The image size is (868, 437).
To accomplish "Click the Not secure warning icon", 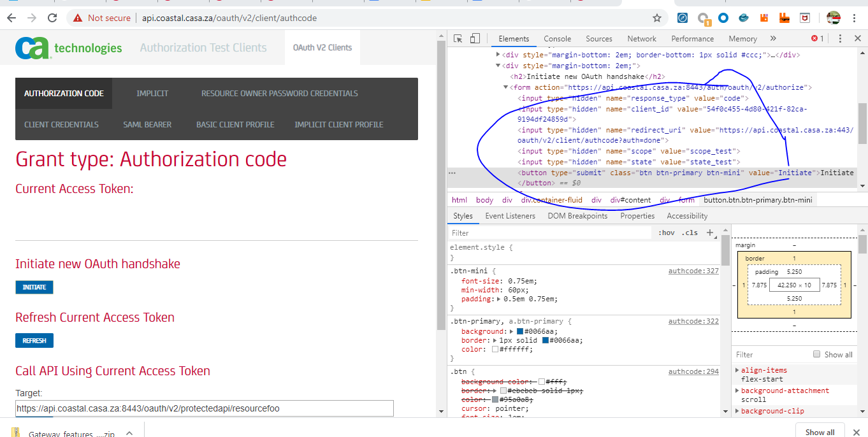I will point(78,18).
